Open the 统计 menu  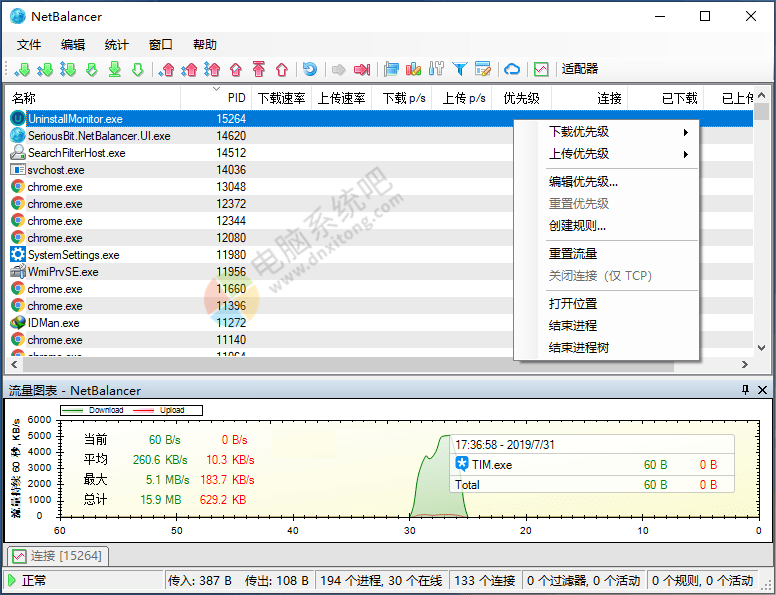click(117, 45)
